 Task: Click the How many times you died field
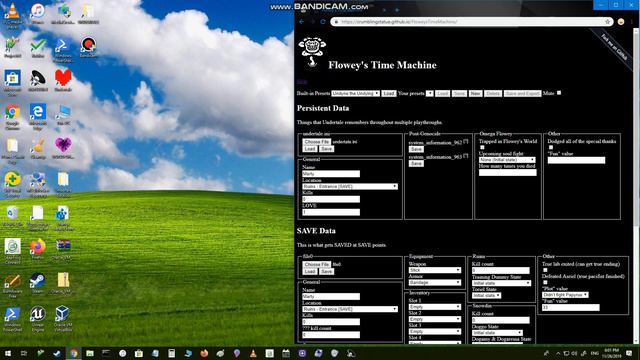click(x=507, y=173)
